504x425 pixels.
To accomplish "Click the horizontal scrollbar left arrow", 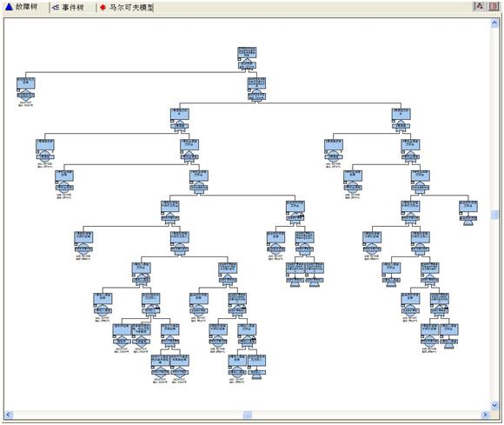I will [9, 415].
